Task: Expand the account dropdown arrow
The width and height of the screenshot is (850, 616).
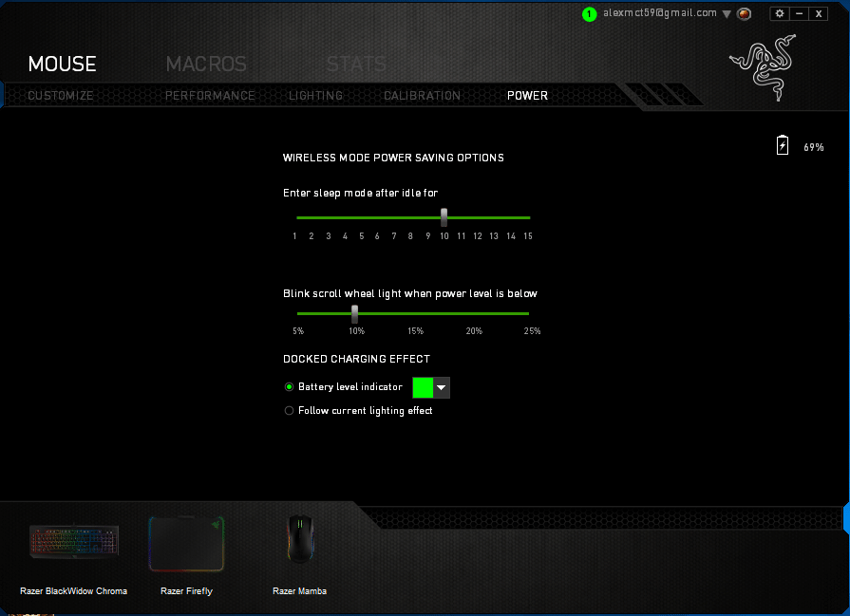Action: 727,14
